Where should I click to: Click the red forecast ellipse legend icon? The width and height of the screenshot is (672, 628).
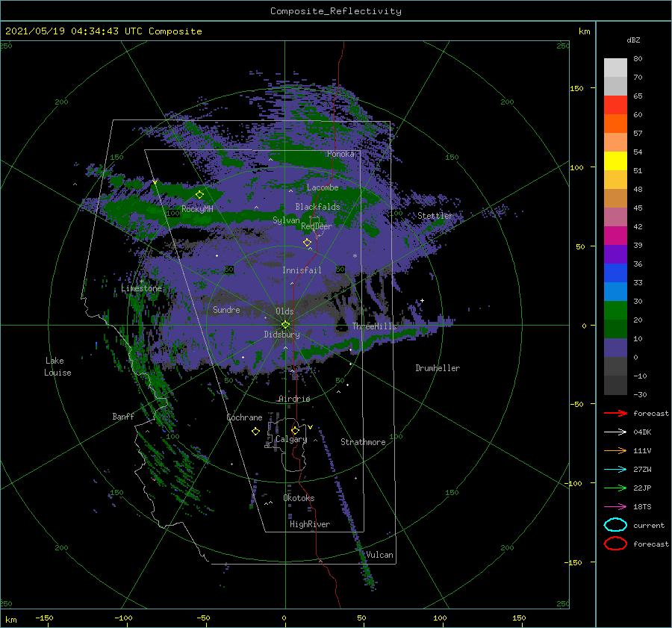[x=615, y=544]
